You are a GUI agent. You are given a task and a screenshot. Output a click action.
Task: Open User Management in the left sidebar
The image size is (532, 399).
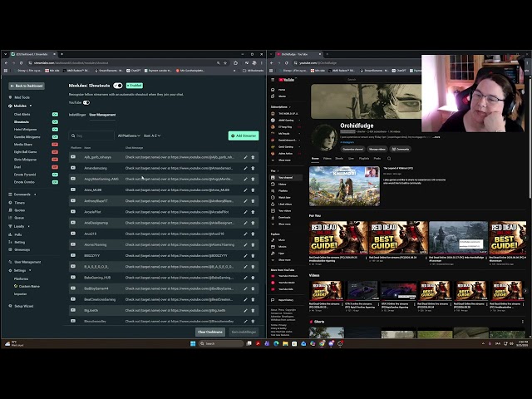click(27, 262)
